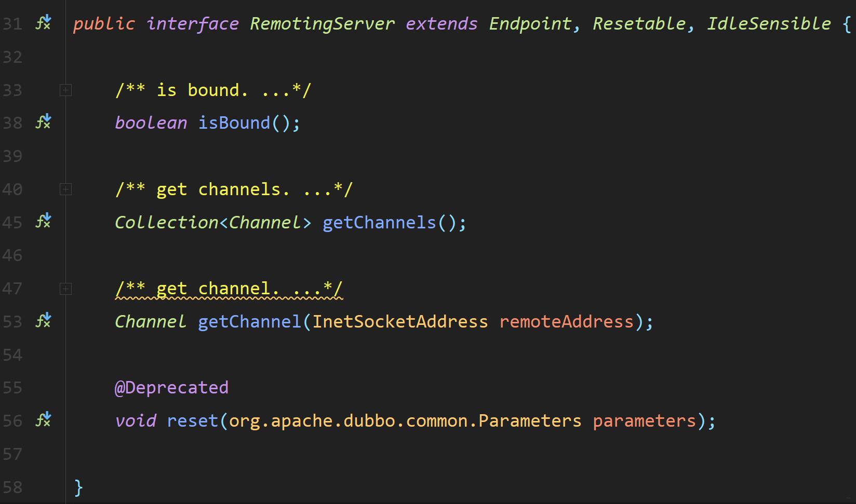Viewport: 856px width, 504px height.
Task: Click the implementations gutter icon on line 31
Action: coord(43,22)
